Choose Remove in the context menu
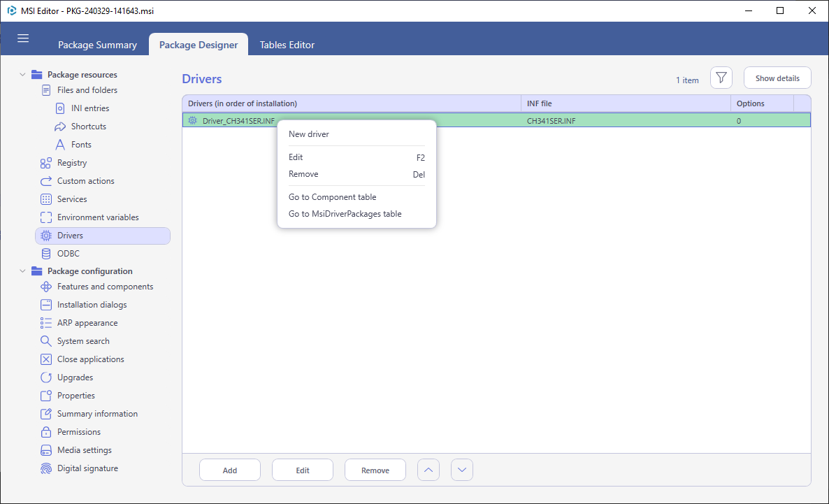Viewport: 829px width, 504px height. (357, 175)
